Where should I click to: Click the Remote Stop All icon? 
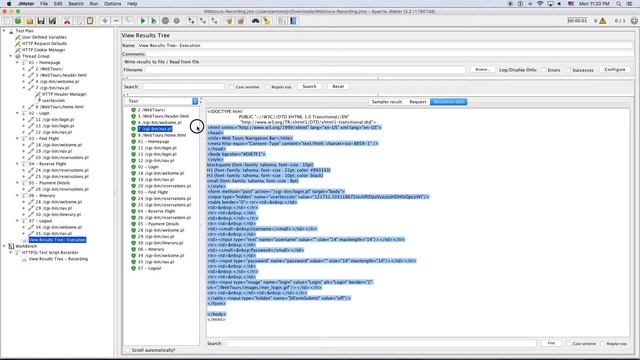coord(203,21)
